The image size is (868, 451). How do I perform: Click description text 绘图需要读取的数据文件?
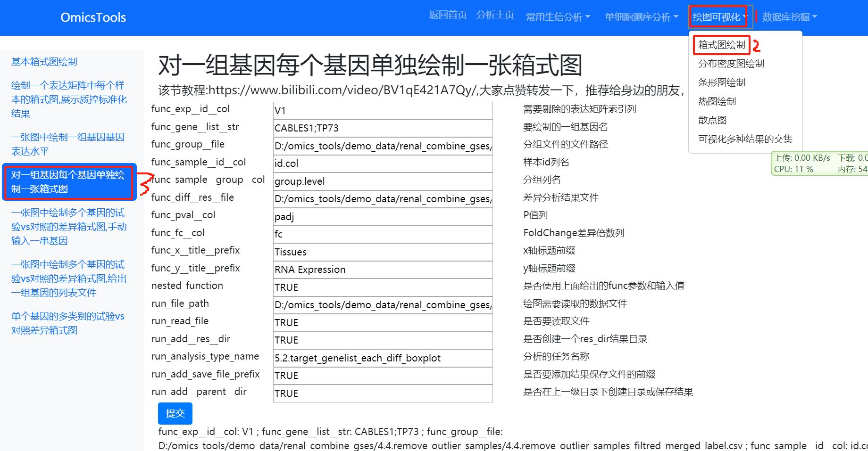click(x=575, y=303)
